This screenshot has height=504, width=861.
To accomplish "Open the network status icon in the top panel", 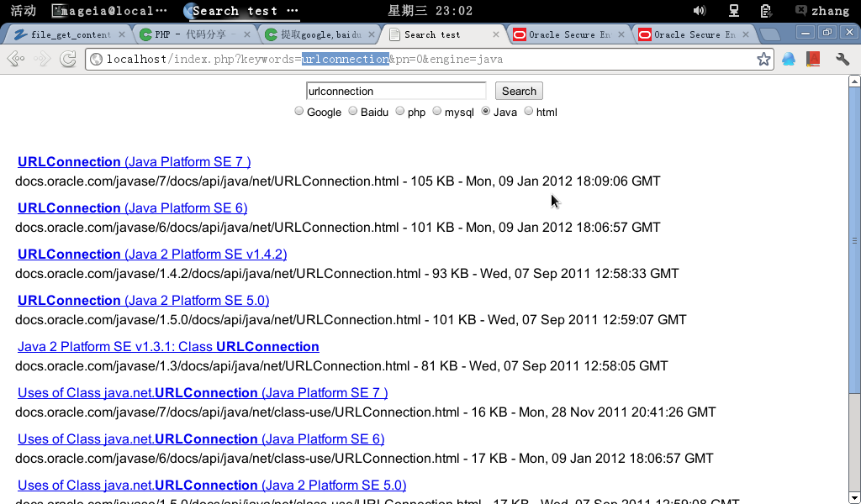I will pyautogui.click(x=733, y=11).
